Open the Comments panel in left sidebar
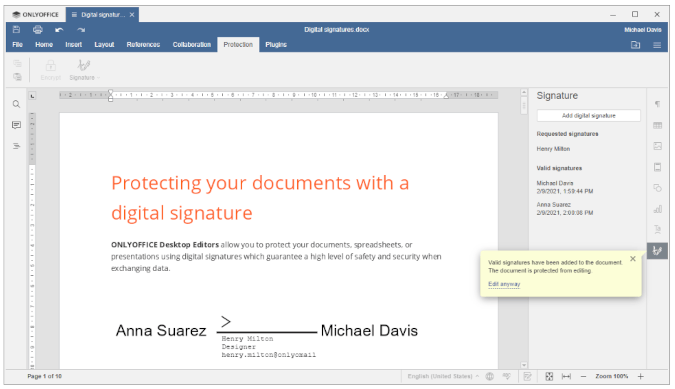The image size is (675, 389). click(16, 125)
